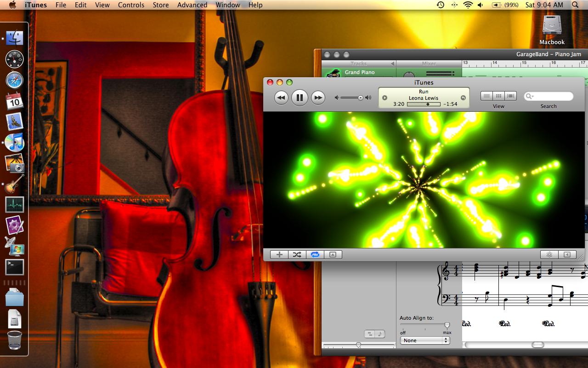Adjust the iTunes volume slider knob
The height and width of the screenshot is (368, 588).
tap(361, 98)
